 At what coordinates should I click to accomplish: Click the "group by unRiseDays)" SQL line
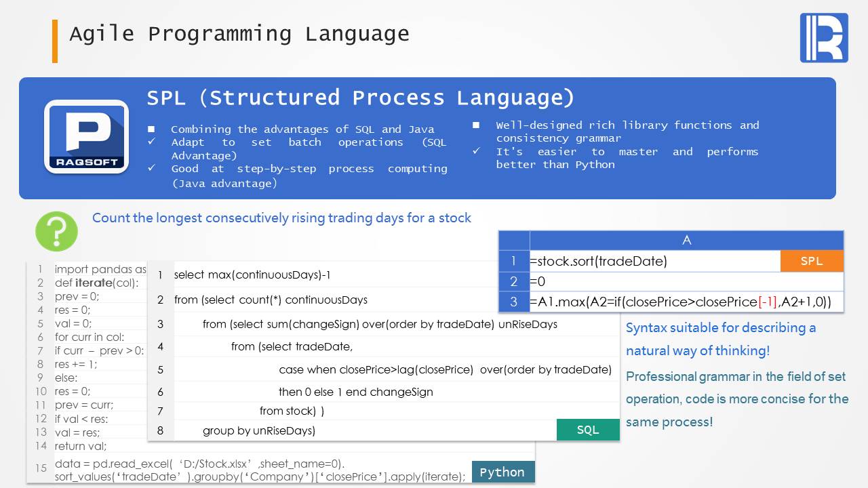point(259,430)
